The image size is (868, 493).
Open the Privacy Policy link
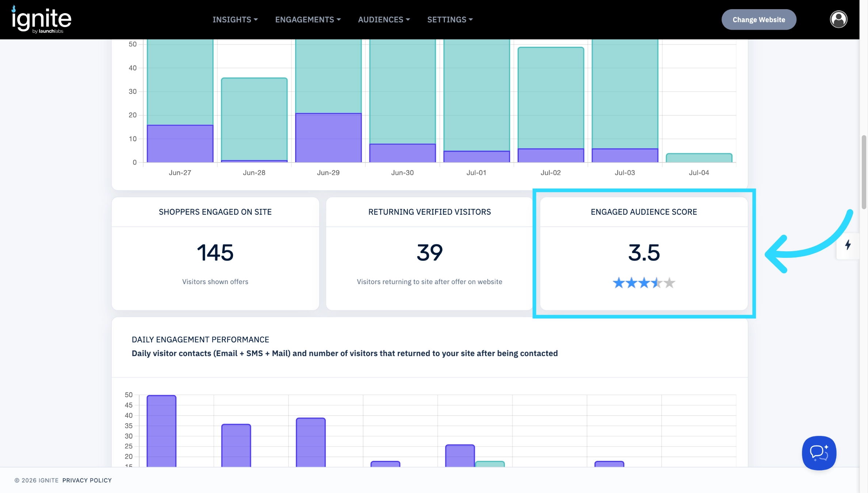(87, 480)
